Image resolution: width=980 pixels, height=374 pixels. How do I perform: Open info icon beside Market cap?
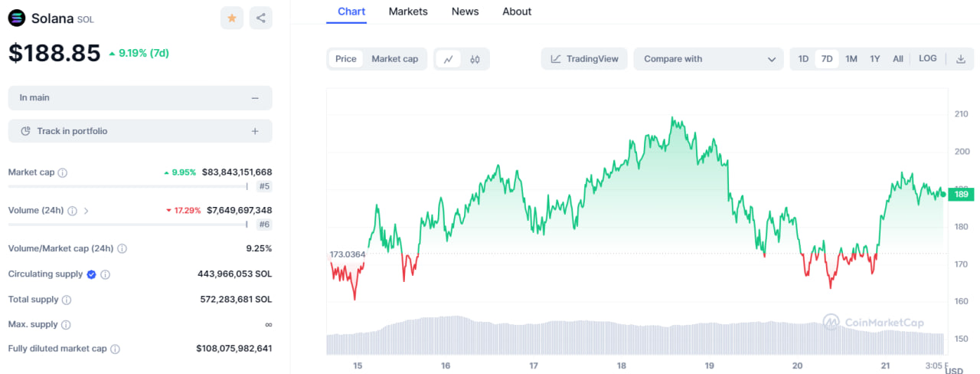click(x=63, y=172)
